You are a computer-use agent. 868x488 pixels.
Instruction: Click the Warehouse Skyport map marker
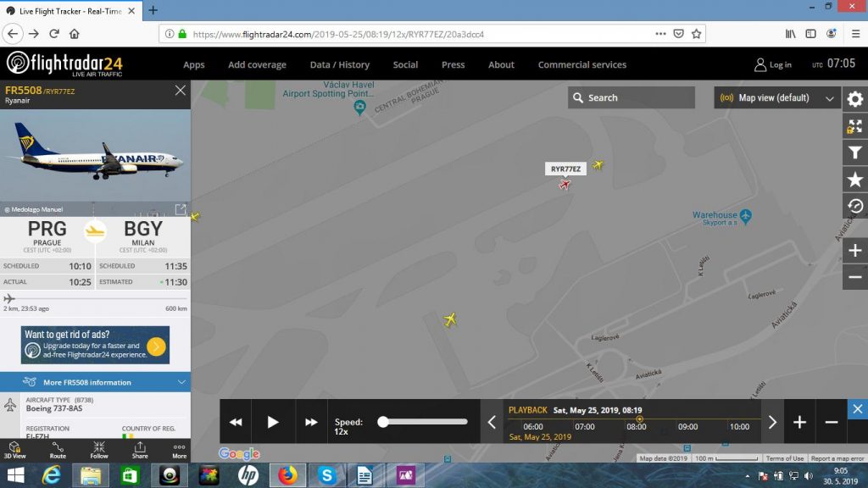(746, 216)
